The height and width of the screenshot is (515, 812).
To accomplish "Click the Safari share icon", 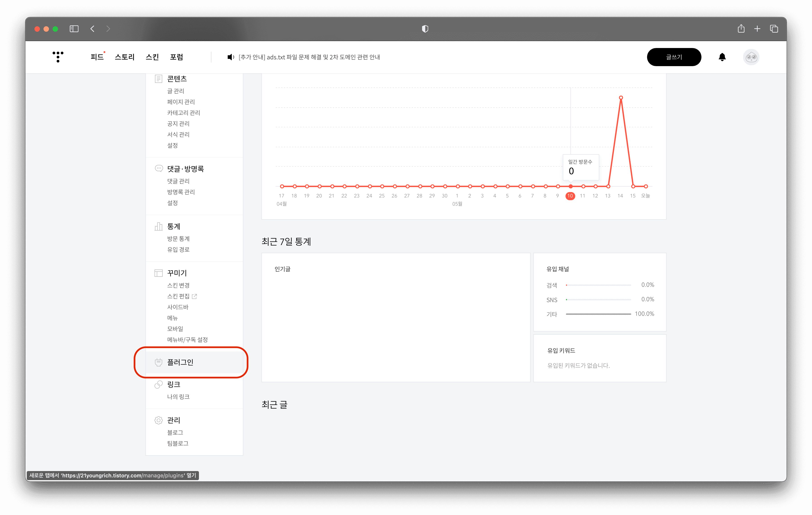I will [x=741, y=29].
